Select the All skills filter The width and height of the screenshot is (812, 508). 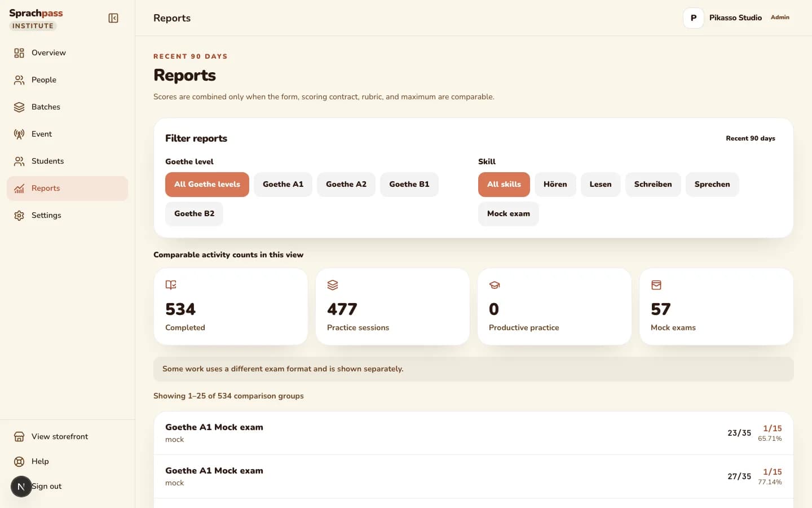(x=504, y=185)
